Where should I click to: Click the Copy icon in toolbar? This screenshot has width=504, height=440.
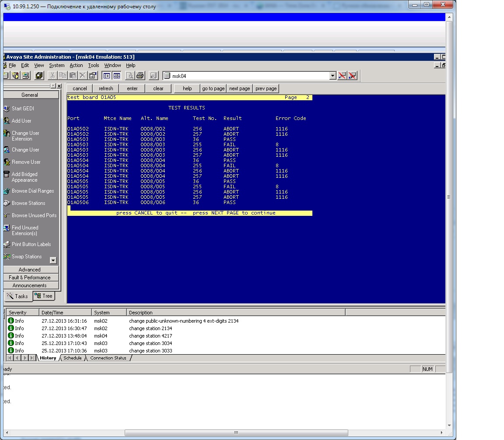[63, 76]
